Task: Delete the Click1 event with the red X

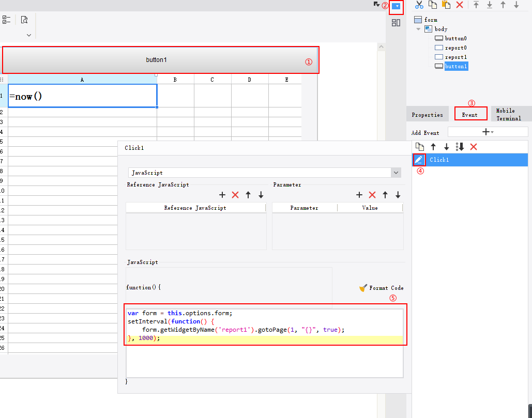Action: (x=474, y=147)
